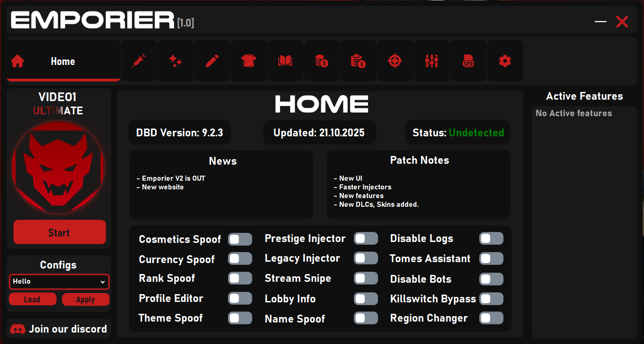Toggle the Region Changer switch

click(x=491, y=318)
